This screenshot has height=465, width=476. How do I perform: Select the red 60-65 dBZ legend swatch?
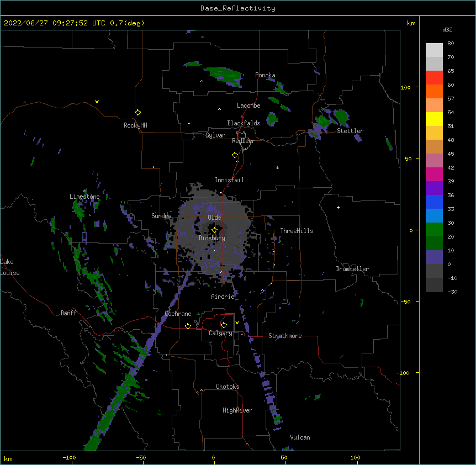pos(434,77)
